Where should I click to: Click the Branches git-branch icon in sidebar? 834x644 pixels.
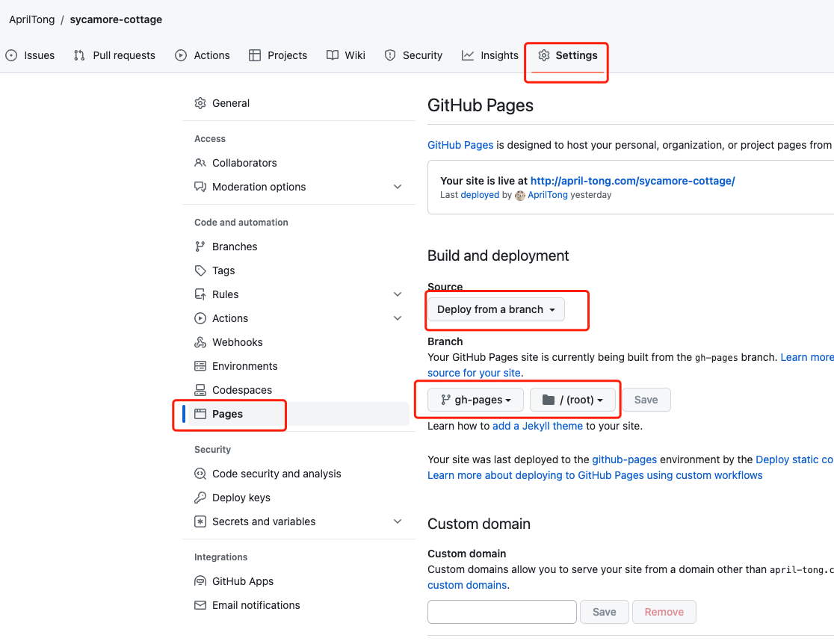tap(200, 247)
